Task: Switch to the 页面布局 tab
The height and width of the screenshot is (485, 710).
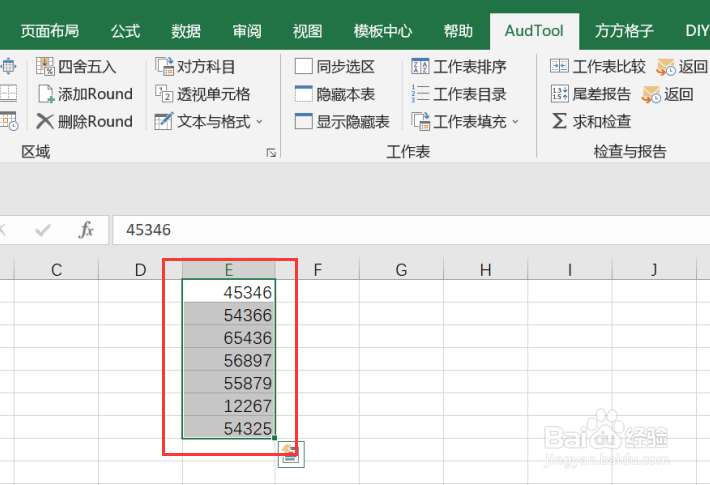Action: click(x=50, y=31)
